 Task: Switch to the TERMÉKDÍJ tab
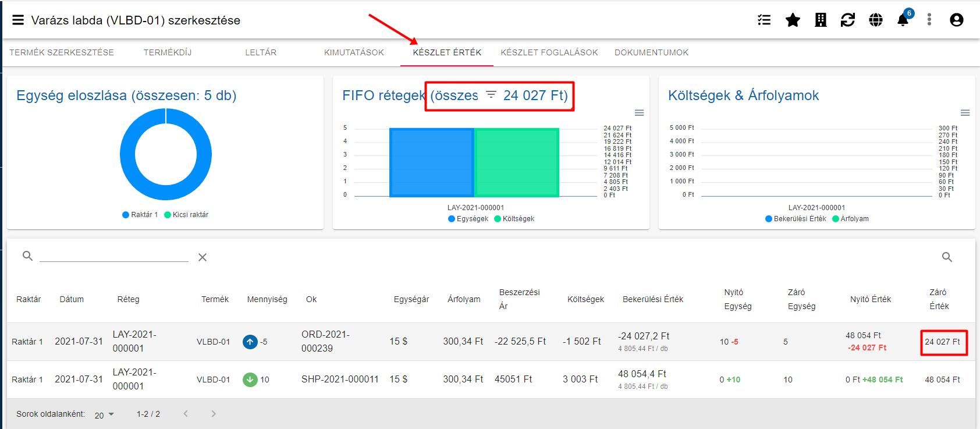click(168, 52)
